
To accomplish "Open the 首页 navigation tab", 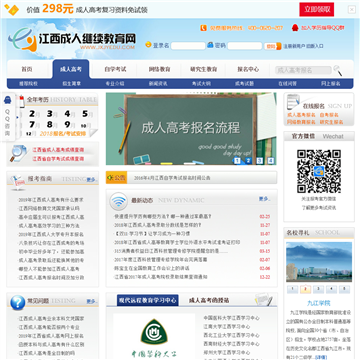I will pyautogui.click(x=27, y=69).
